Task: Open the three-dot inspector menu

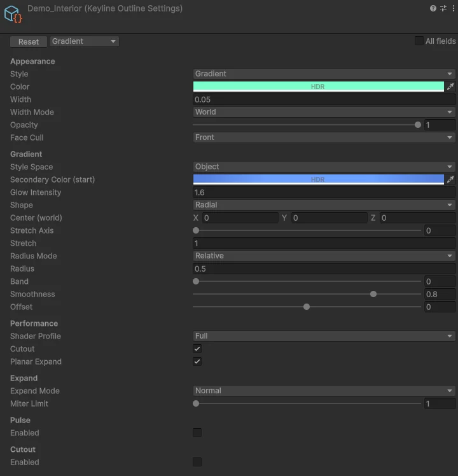Action: [454, 8]
